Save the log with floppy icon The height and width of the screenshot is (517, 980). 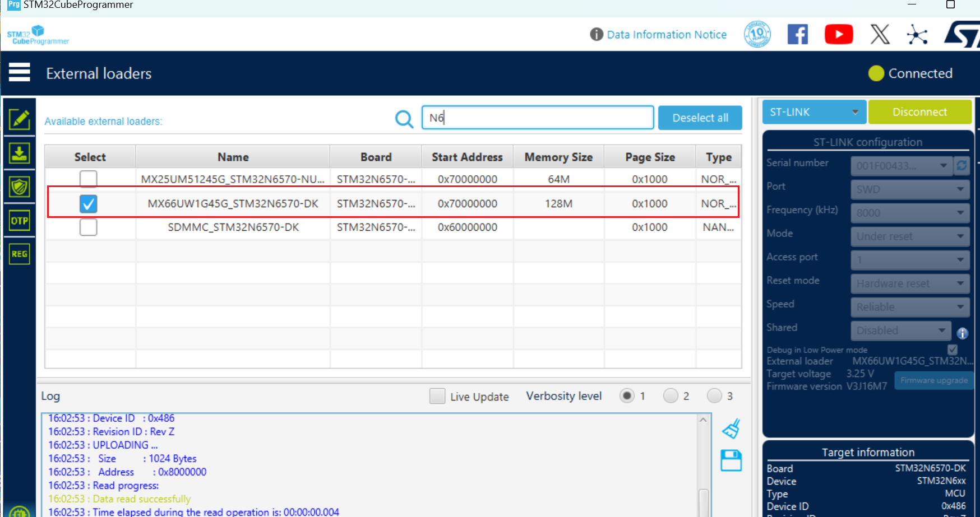coord(731,460)
